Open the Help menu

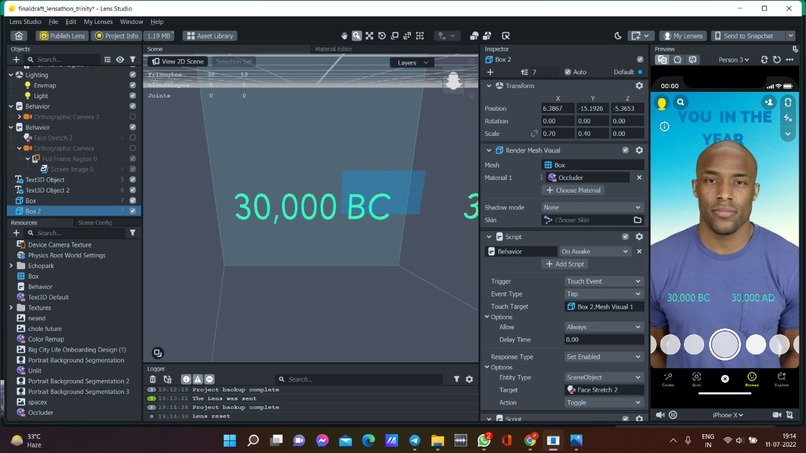tap(157, 22)
